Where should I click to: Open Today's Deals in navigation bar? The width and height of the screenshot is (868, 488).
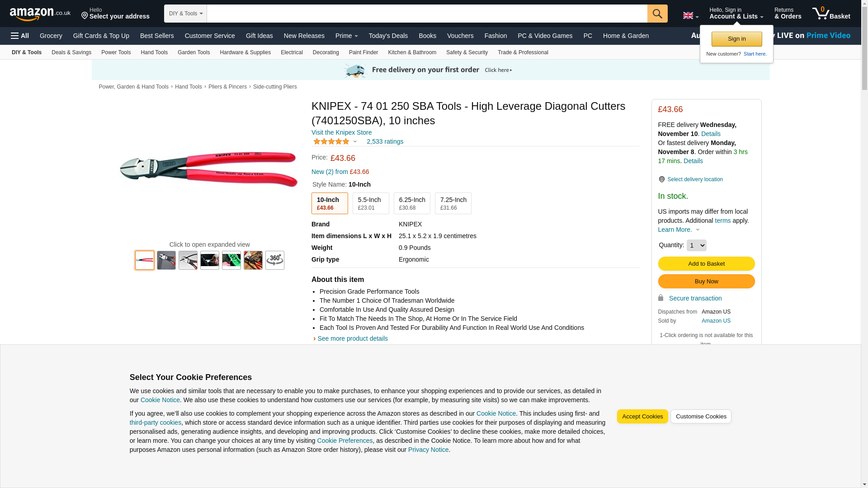388,36
